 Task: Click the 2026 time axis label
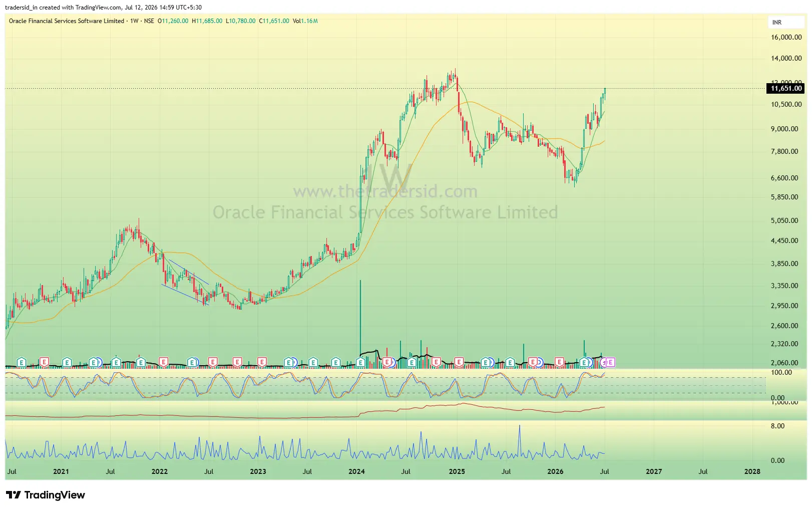[555, 471]
